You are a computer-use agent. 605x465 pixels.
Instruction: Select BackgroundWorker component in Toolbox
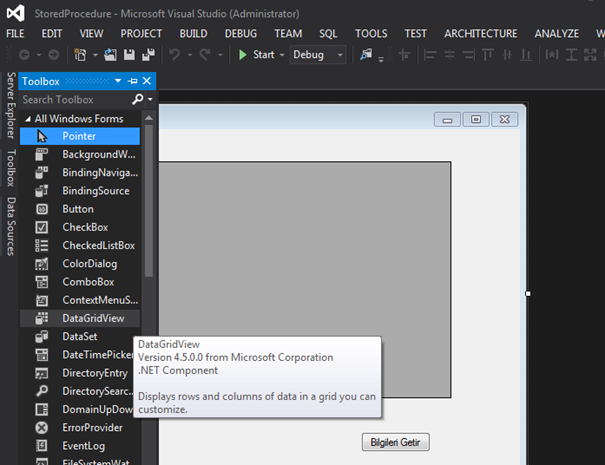[x=80, y=154]
